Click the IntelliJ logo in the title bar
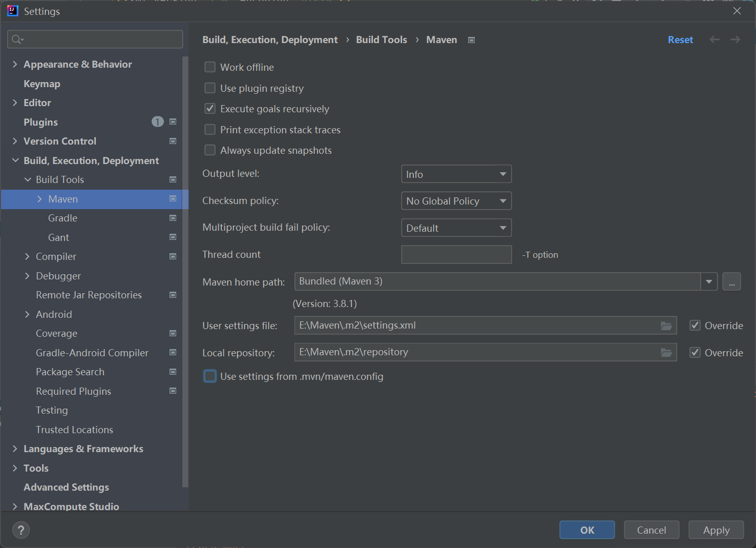Viewport: 756px width, 548px height. [13, 11]
